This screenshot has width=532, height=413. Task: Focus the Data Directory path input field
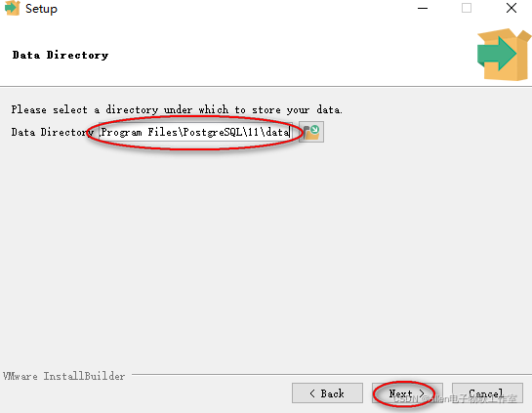(195, 132)
